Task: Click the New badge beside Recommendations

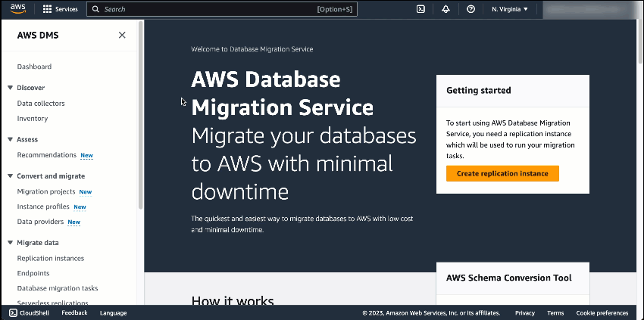Action: pos(86,156)
